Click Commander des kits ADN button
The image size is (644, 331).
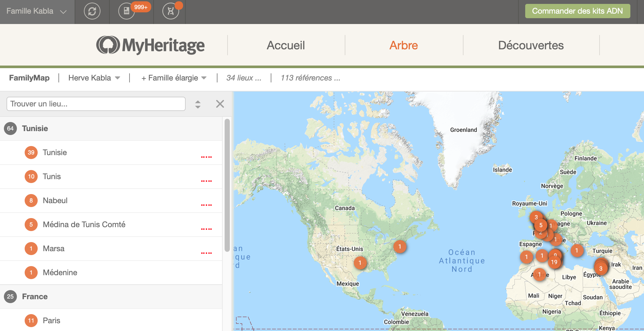(x=577, y=11)
